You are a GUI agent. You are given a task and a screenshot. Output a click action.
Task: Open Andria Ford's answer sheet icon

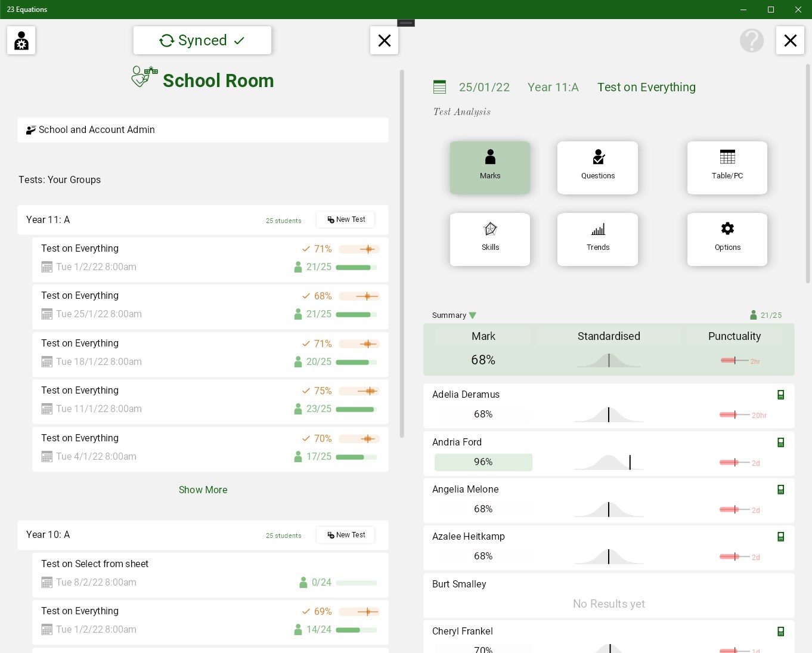tap(780, 442)
